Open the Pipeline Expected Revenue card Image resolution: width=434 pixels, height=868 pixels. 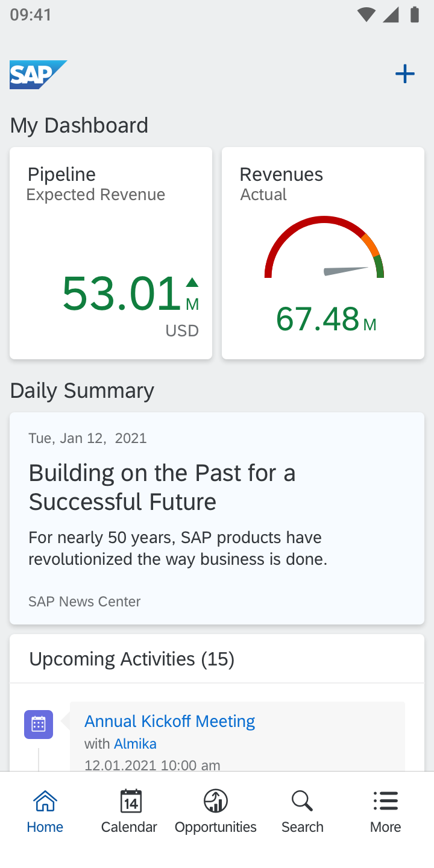coord(111,253)
